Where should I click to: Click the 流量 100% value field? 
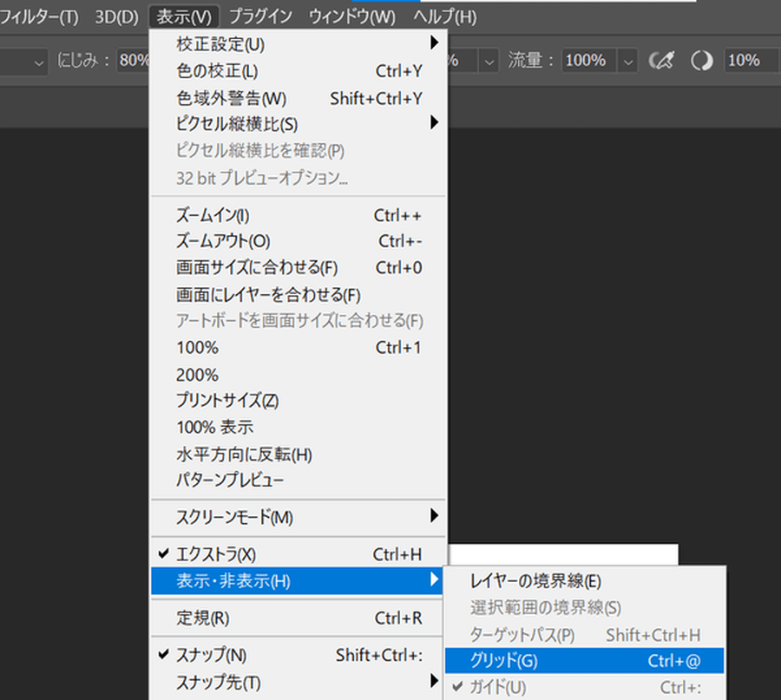587,61
